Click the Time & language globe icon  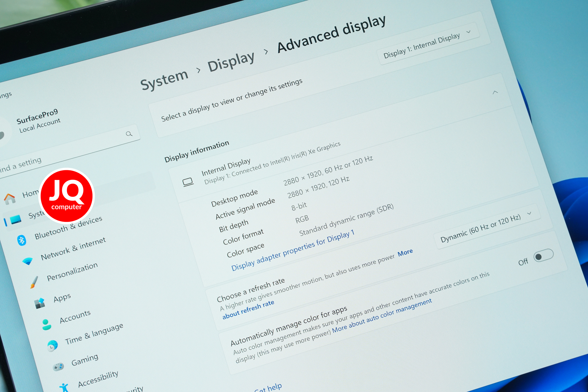pyautogui.click(x=52, y=346)
